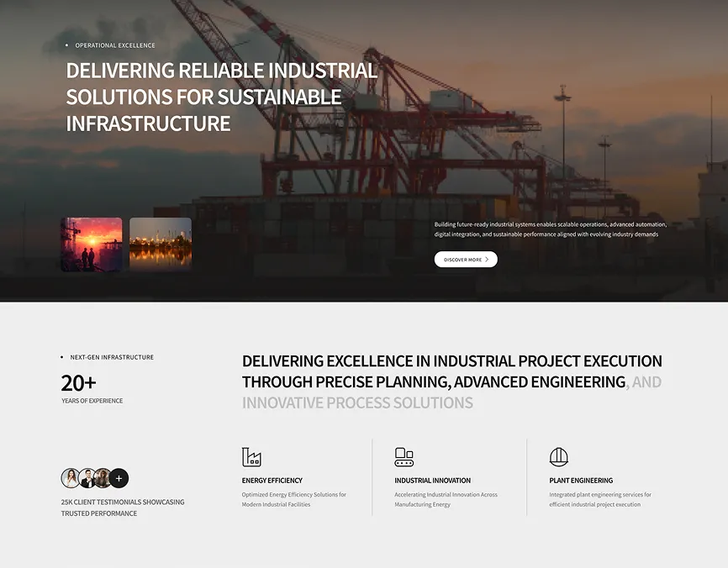Select the man in suit client avatar

tap(87, 478)
